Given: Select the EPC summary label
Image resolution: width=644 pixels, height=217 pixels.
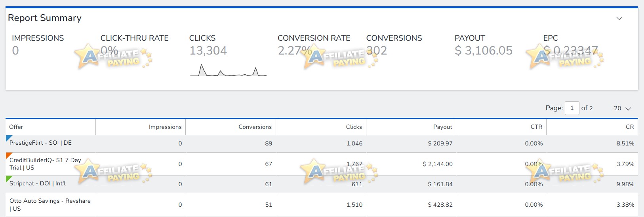Looking at the screenshot, I should tap(551, 38).
